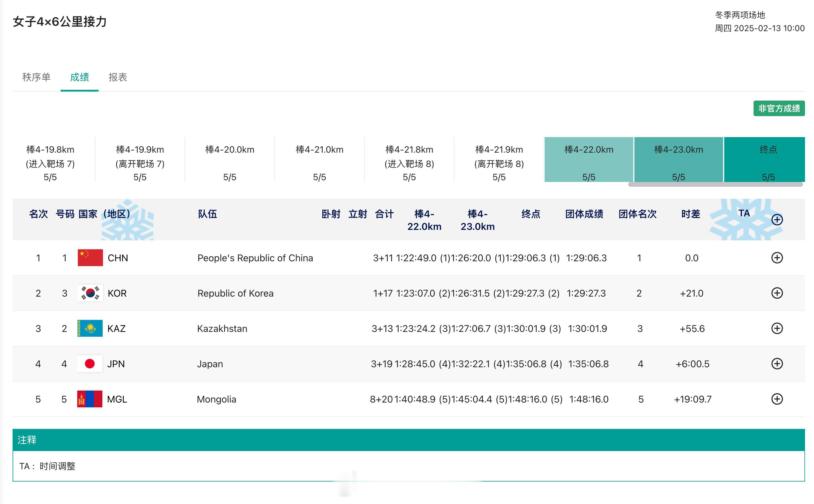
Task: Open the 报表 tab
Action: pyautogui.click(x=118, y=77)
